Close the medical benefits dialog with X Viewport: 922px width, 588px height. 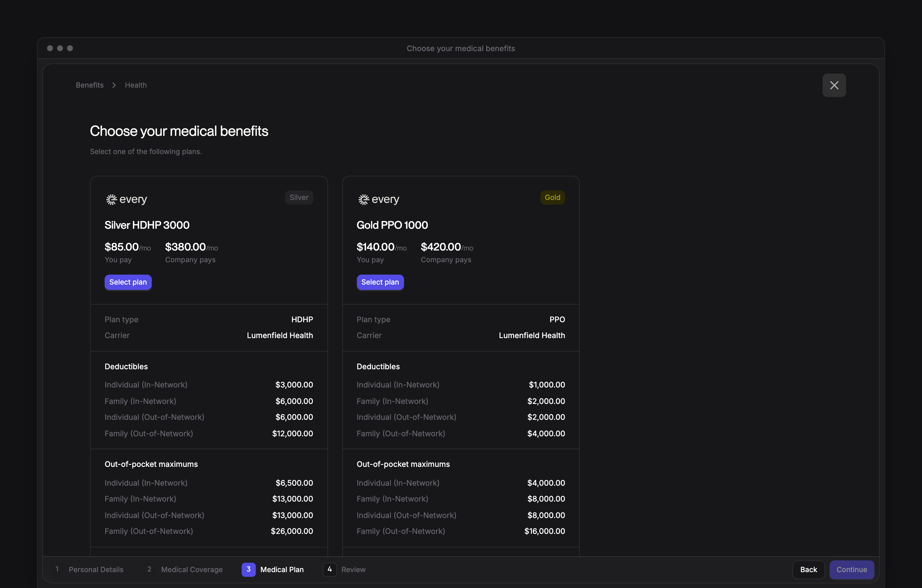[x=834, y=85]
